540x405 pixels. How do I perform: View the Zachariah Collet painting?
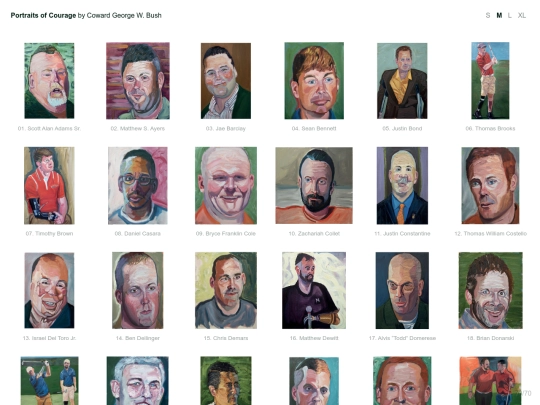point(314,186)
